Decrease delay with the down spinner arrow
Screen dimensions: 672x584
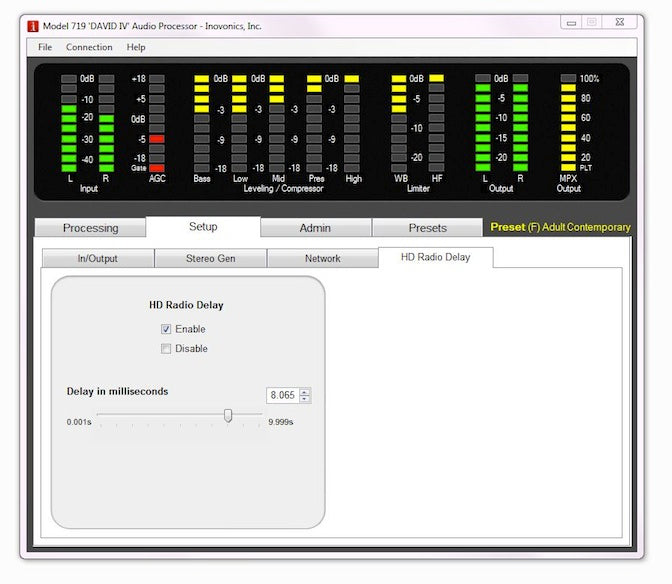305,400
